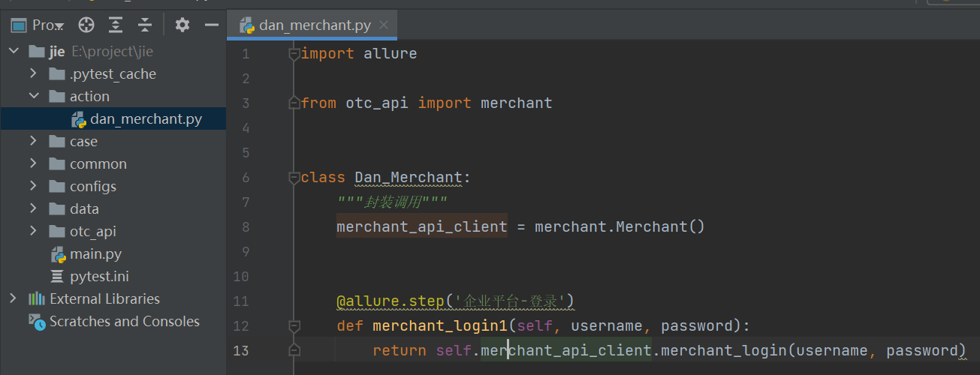This screenshot has height=375, width=980.
Task: Hide the Project tool window
Action: tap(212, 25)
